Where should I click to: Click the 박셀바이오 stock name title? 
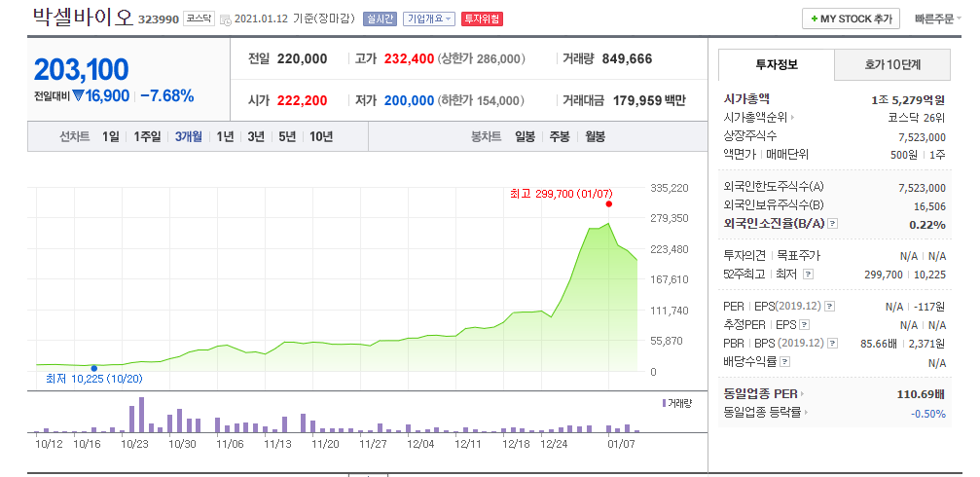pos(83,18)
